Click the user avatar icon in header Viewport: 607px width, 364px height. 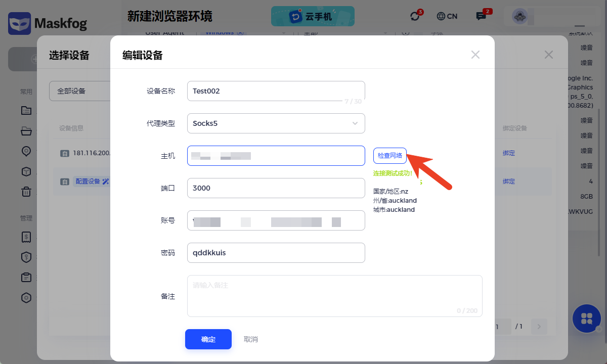point(519,16)
